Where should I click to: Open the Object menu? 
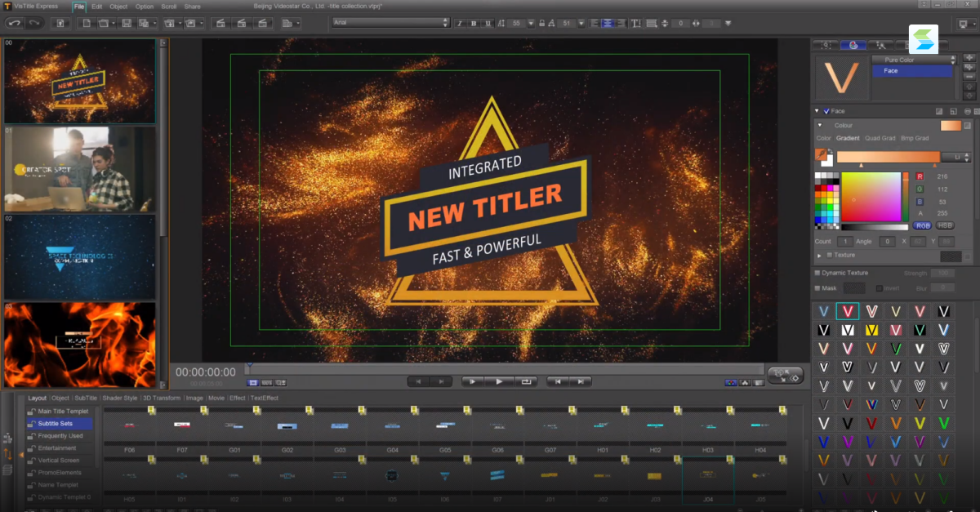click(x=118, y=7)
